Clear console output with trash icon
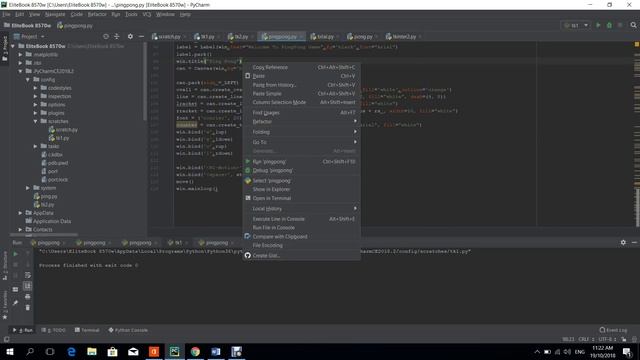Screen dimensions: 640x360 click(x=27, y=307)
